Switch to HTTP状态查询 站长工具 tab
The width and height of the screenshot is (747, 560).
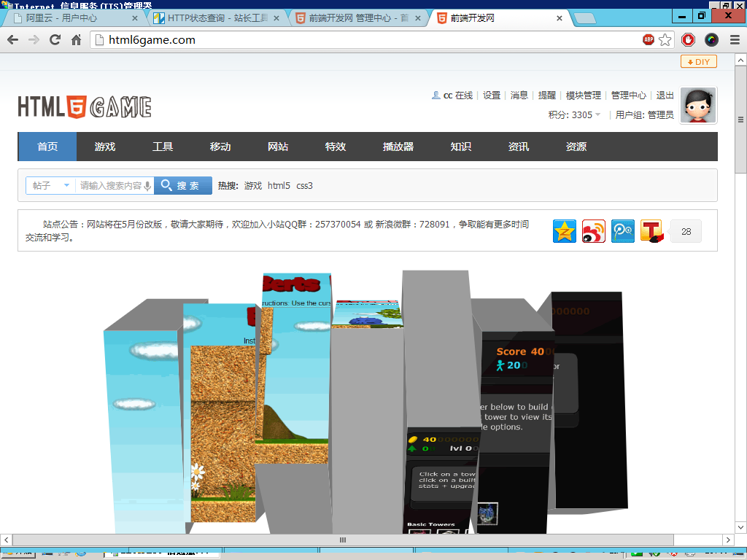217,18
